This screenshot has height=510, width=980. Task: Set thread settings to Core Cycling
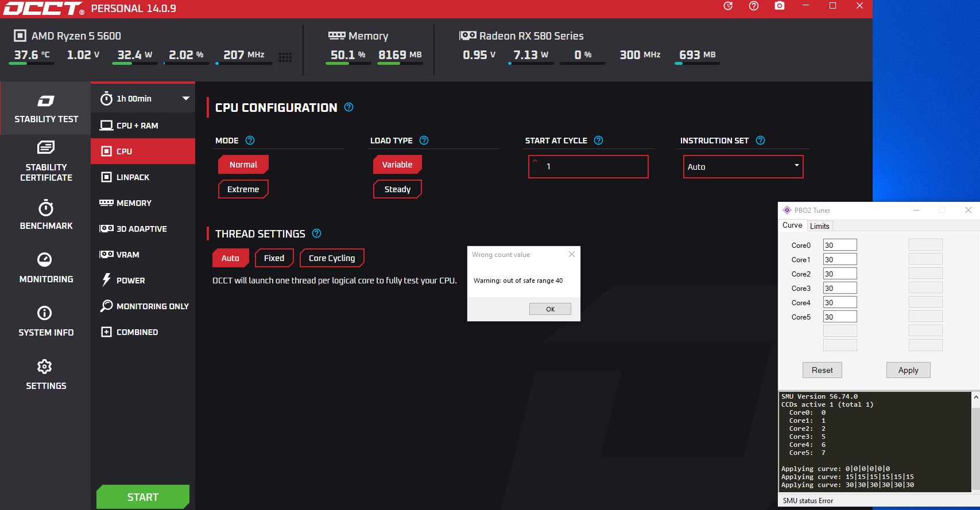[x=332, y=258]
